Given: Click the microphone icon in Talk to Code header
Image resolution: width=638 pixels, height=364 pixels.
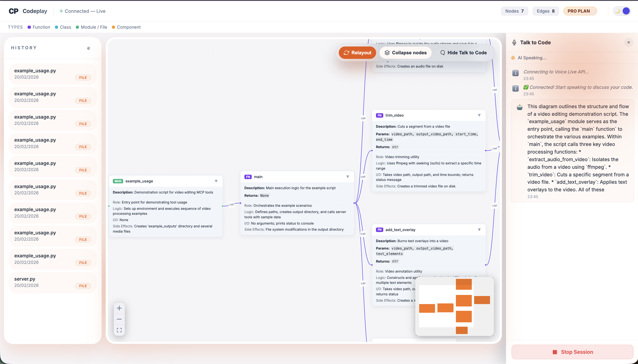Looking at the screenshot, I should 514,42.
